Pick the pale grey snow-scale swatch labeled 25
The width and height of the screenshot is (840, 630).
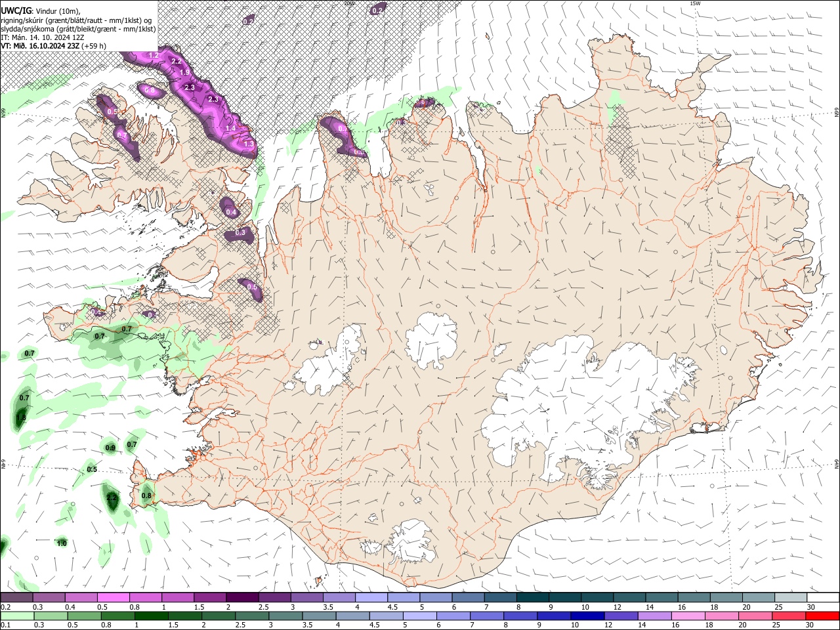tap(791, 598)
